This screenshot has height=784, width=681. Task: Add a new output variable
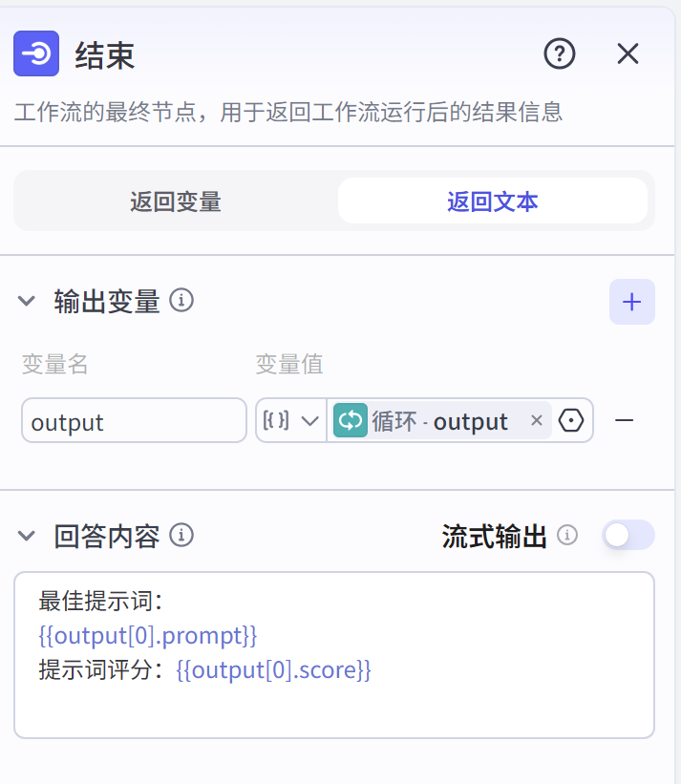632,302
